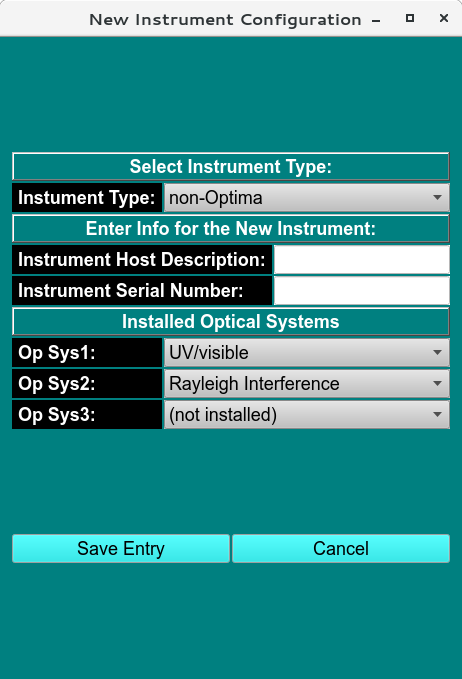Click the Instrument Serial Number label

(x=142, y=291)
